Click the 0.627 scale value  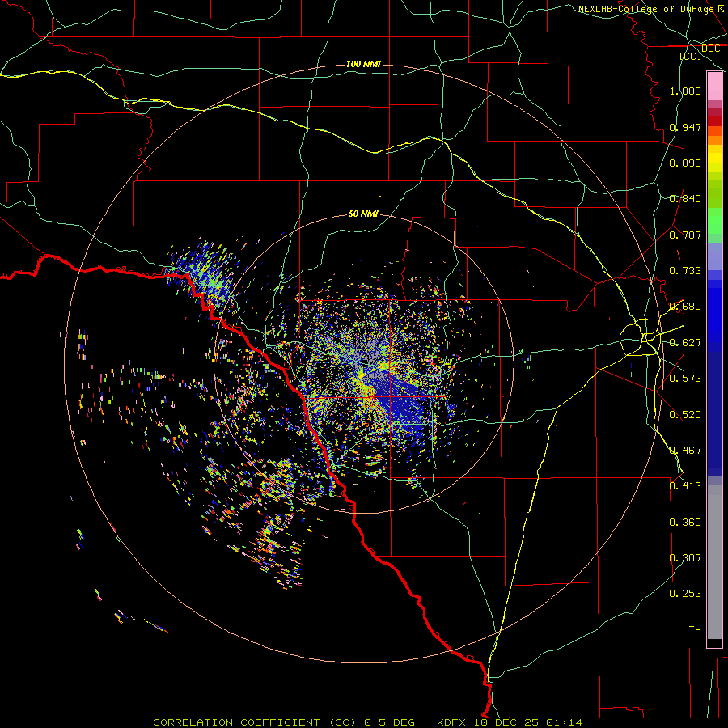click(x=685, y=343)
